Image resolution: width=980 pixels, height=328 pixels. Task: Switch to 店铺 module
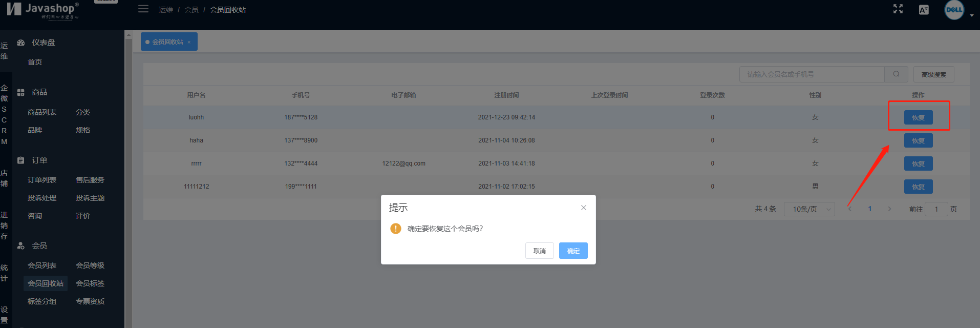[x=4, y=178]
